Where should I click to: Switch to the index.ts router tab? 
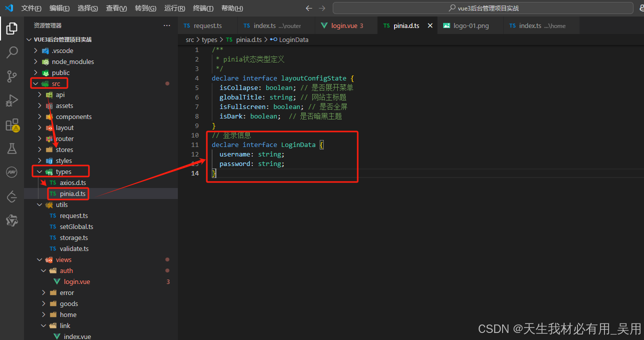[276, 25]
